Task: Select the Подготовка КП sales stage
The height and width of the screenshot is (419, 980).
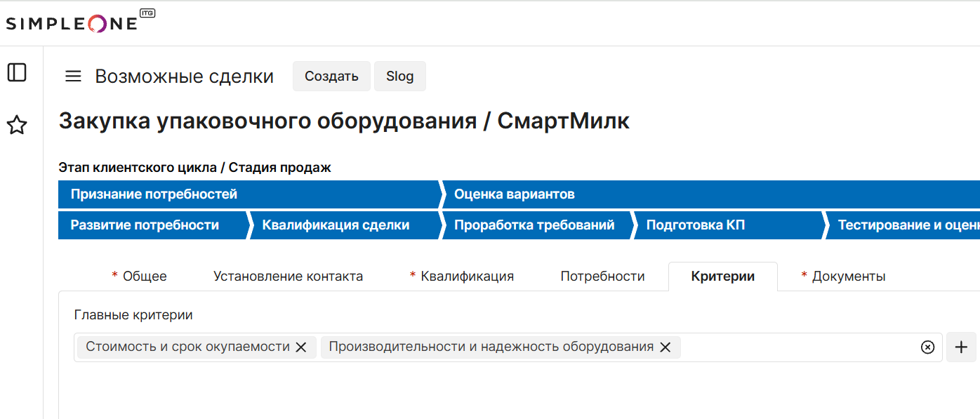Action: (x=729, y=225)
